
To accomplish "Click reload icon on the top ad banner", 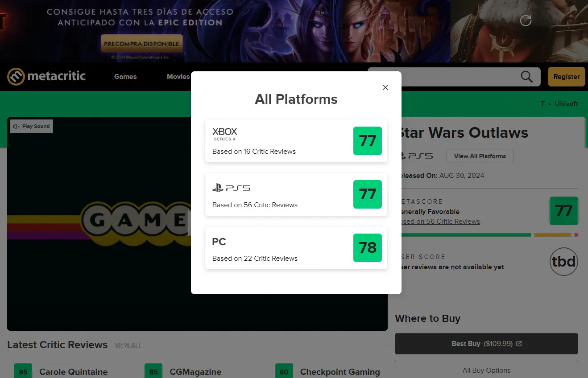I will tap(526, 20).
